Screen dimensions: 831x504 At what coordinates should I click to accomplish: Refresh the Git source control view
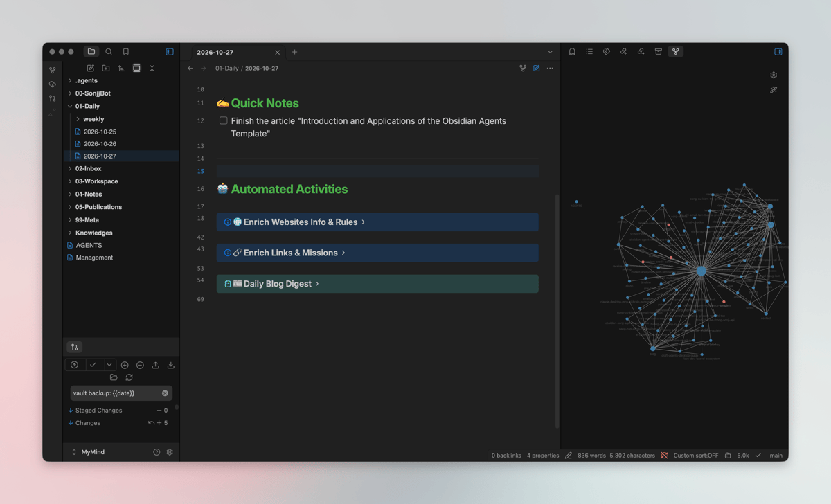(x=129, y=377)
